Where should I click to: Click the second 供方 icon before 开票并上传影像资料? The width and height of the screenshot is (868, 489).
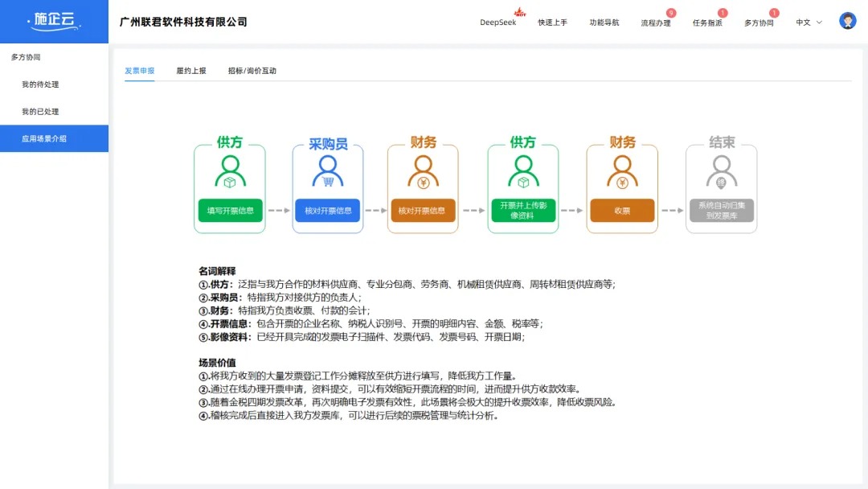pyautogui.click(x=523, y=171)
